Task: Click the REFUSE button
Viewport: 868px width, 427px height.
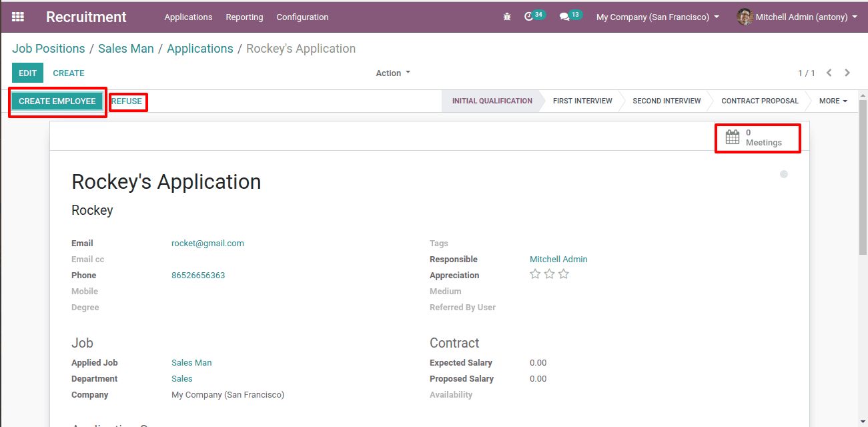Action: click(x=127, y=101)
